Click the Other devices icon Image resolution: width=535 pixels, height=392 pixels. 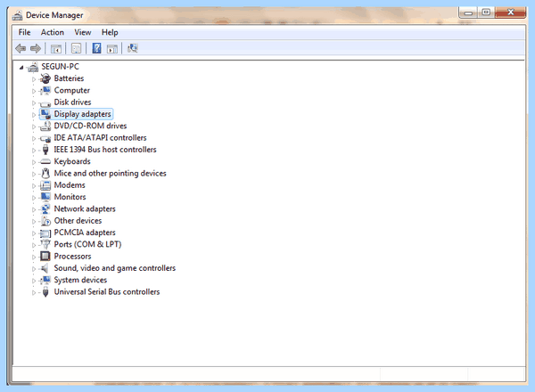coord(45,221)
